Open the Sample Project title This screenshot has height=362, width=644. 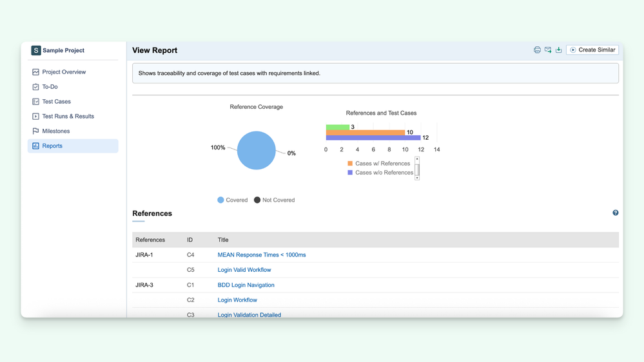(x=63, y=50)
